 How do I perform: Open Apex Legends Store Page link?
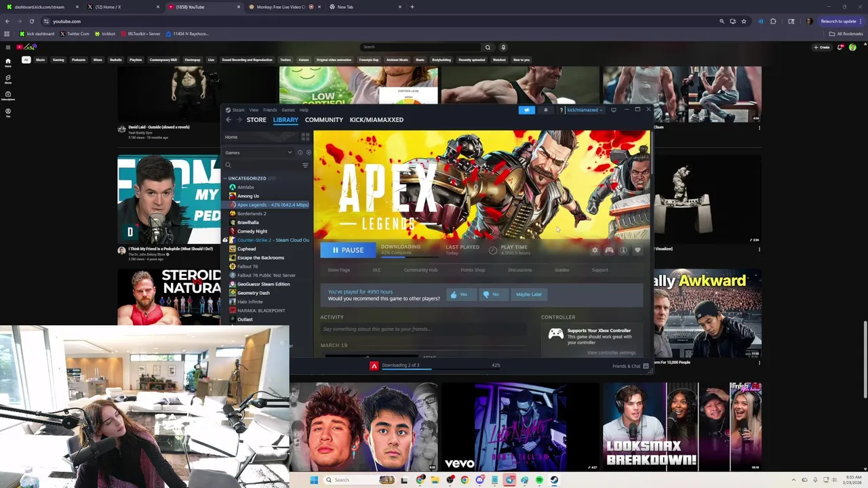point(338,270)
